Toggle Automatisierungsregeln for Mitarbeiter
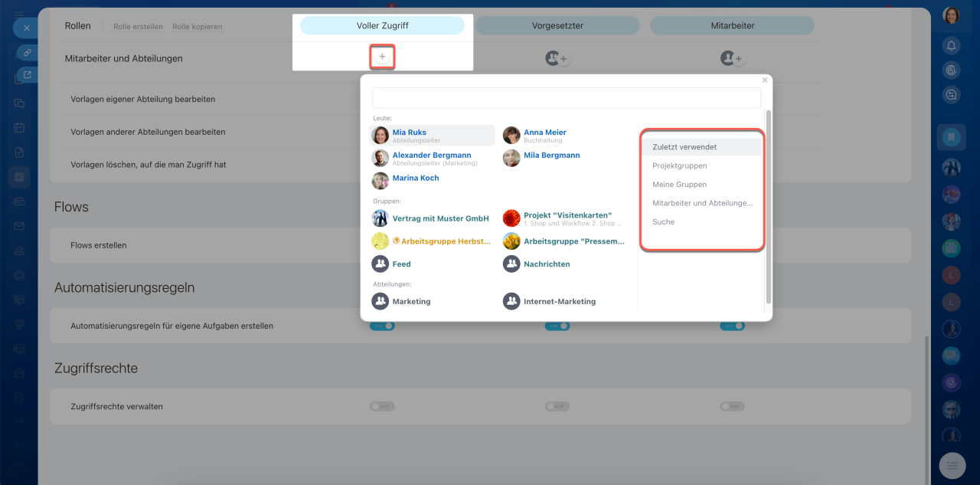The width and height of the screenshot is (980, 485). pyautogui.click(x=733, y=326)
